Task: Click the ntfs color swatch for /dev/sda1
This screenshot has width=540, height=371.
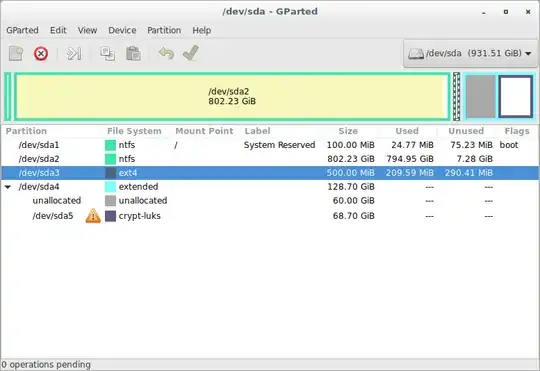Action: point(110,145)
